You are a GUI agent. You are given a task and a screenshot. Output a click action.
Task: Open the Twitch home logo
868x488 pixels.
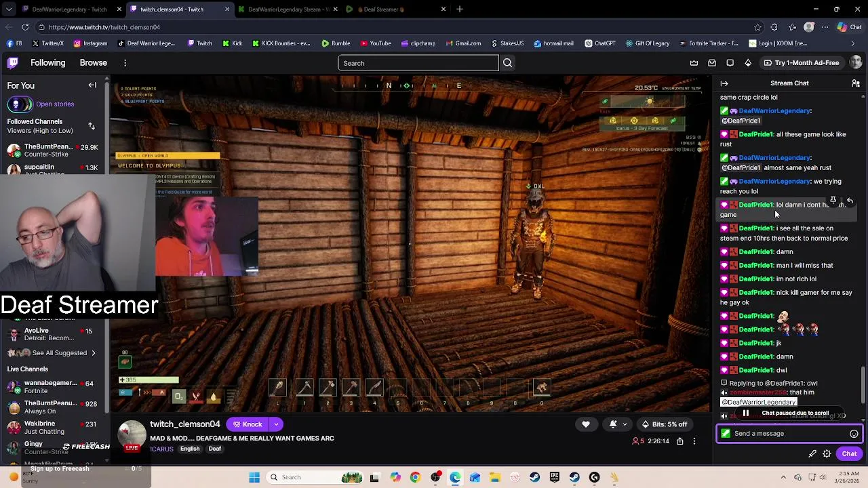click(13, 63)
